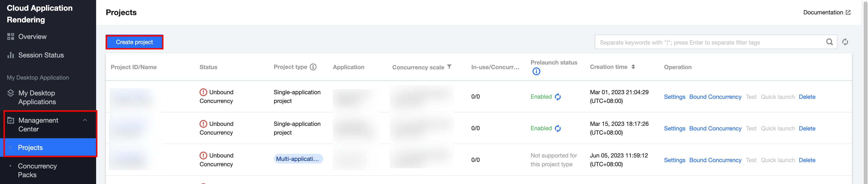Go to Session Status
Screen dimensions: 868x184
click(41, 55)
